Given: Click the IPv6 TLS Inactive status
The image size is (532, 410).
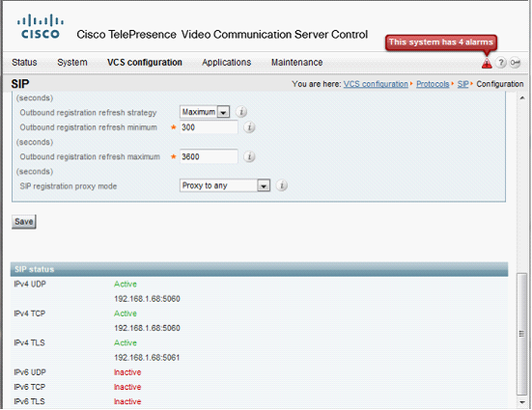Looking at the screenshot, I should (127, 401).
